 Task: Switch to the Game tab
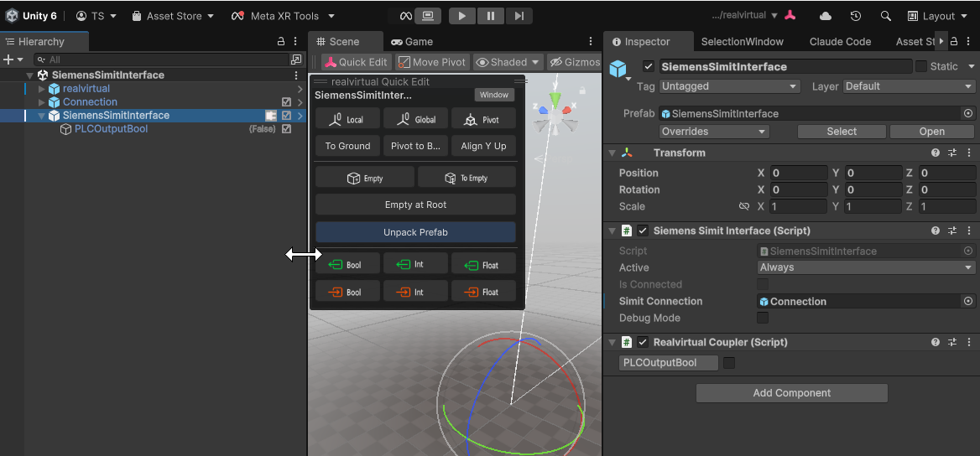[x=412, y=41]
